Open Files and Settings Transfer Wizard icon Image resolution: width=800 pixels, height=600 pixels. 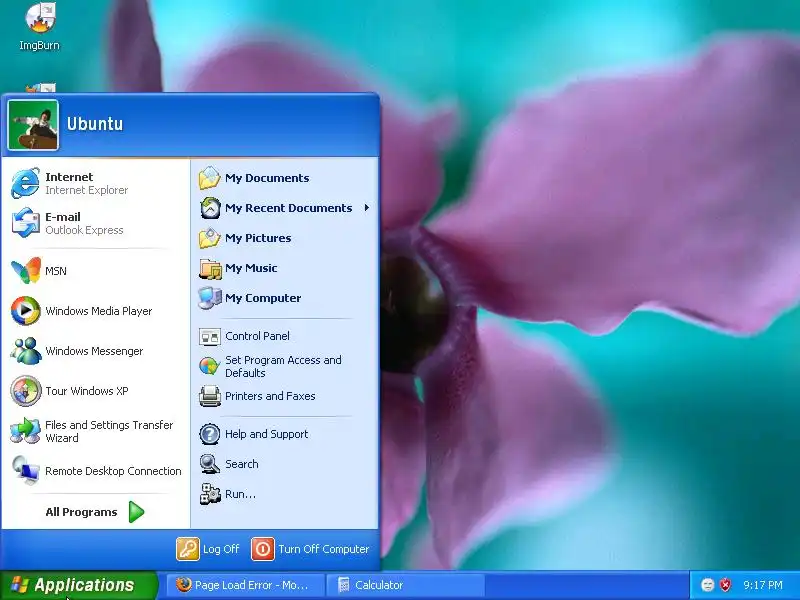[x=26, y=431]
